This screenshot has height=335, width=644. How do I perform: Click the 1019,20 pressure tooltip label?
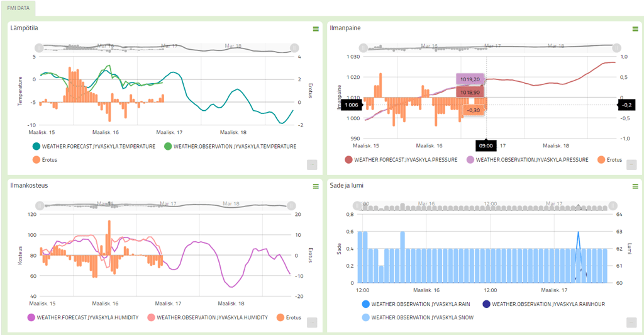tap(470, 79)
